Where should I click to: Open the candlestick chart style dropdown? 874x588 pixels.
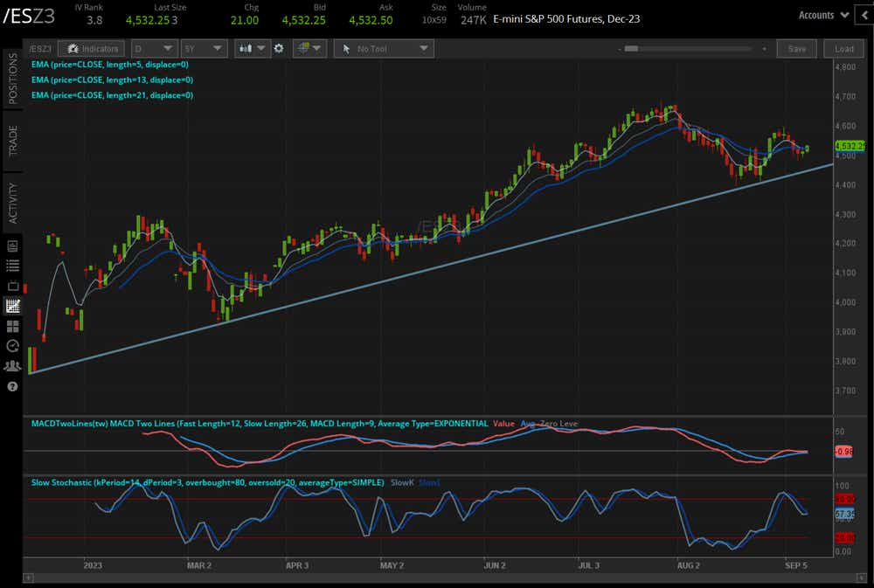pos(252,49)
